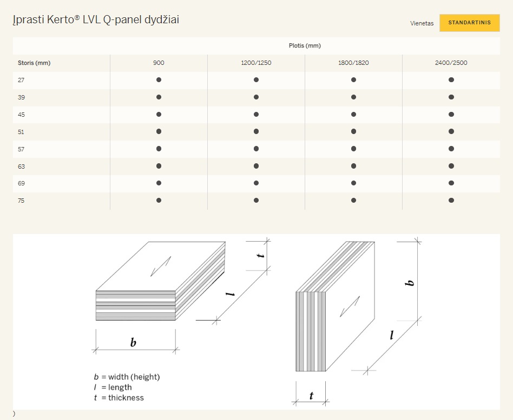Click the 'b = width (height)' legend text
Screen dimensions: 513x420
(127, 377)
